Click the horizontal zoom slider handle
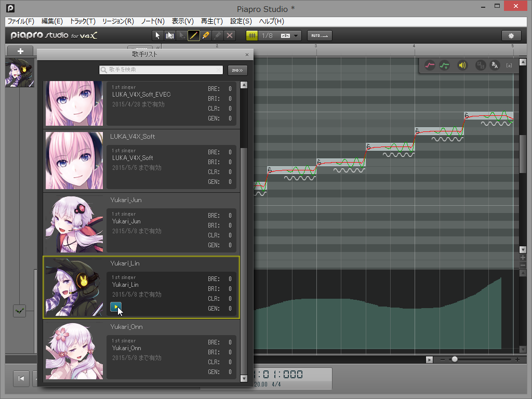The height and width of the screenshot is (399, 532). pyautogui.click(x=455, y=360)
